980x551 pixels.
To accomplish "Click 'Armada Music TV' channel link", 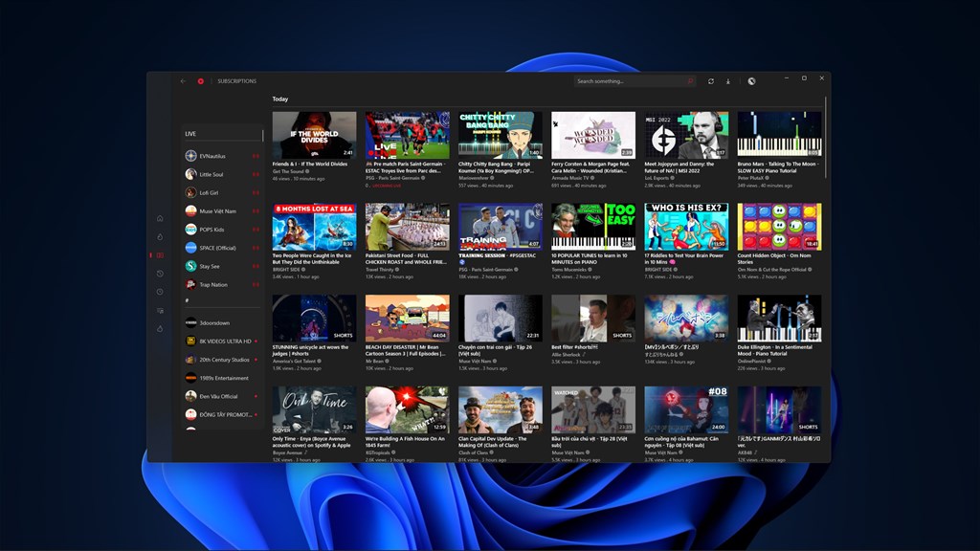I will [570, 178].
